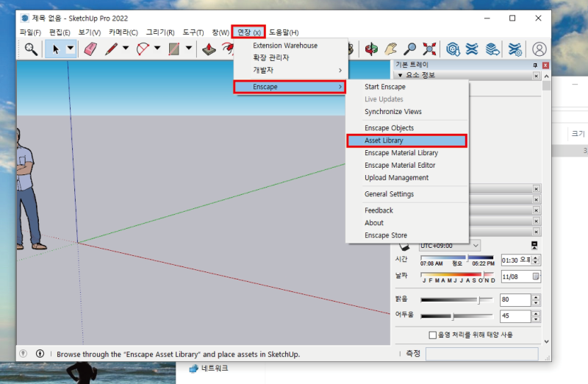Click the 시간 time slider

[x=457, y=257]
